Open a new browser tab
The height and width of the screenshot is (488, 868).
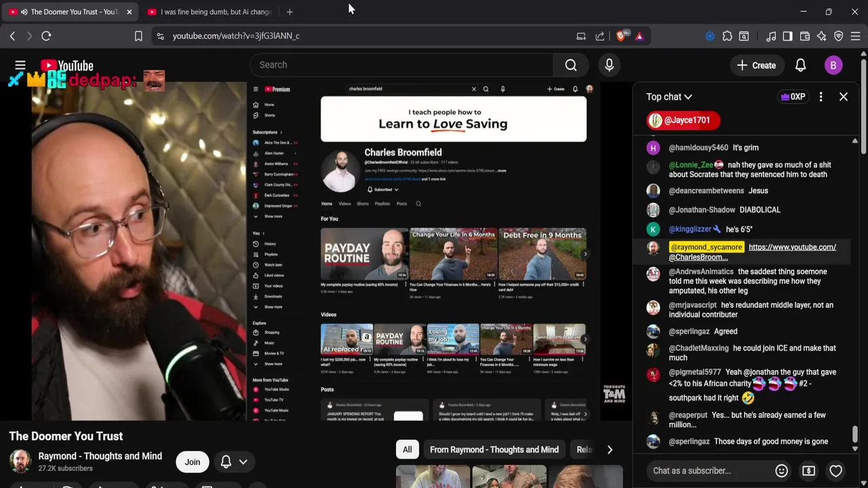click(290, 12)
